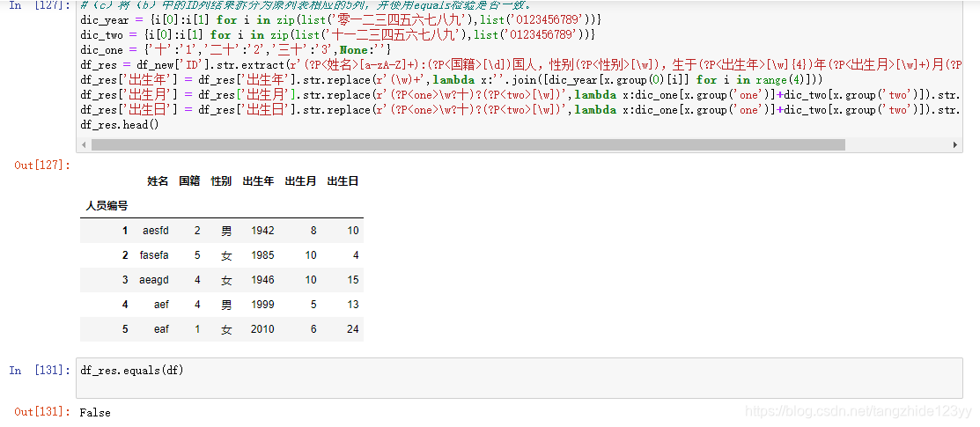The width and height of the screenshot is (980, 427).
Task: Click birth day value 13 in aef row
Action: pos(353,305)
